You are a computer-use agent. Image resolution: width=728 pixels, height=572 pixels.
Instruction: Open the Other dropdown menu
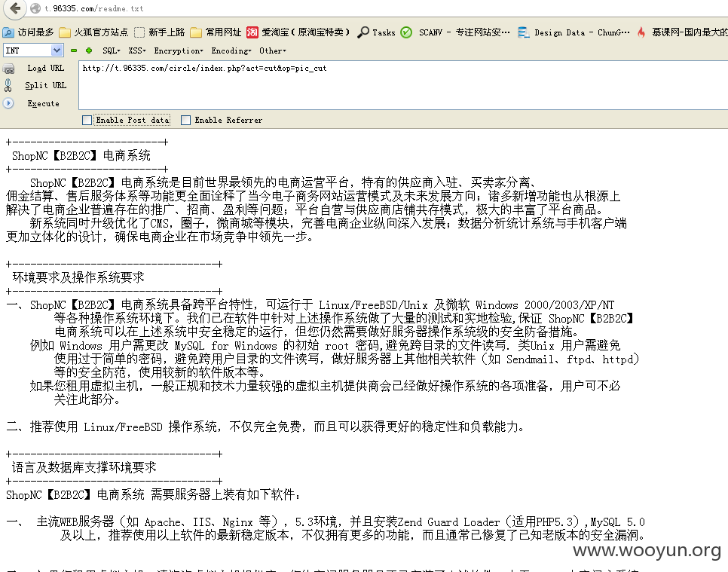pos(273,50)
